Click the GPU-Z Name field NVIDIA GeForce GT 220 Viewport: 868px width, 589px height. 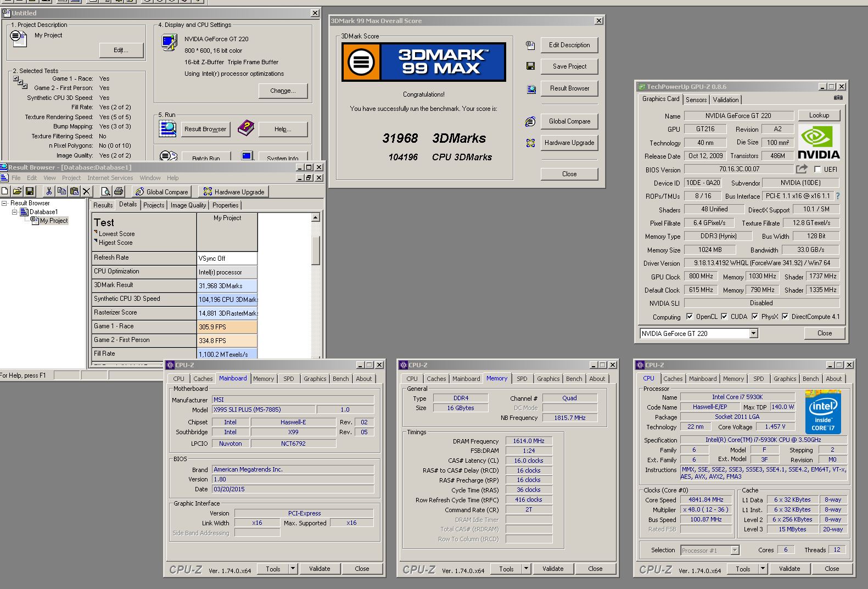[738, 116]
